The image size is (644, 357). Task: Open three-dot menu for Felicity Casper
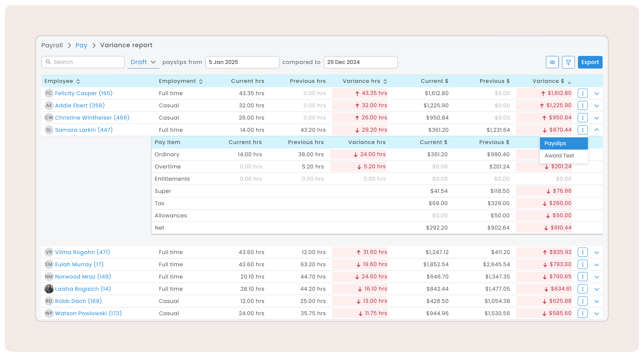tap(582, 93)
